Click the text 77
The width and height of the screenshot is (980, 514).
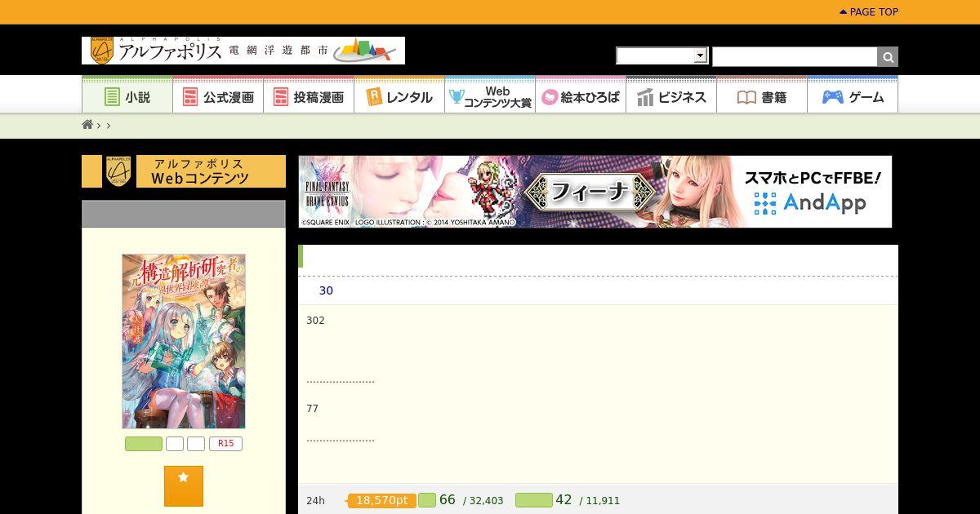312,409
